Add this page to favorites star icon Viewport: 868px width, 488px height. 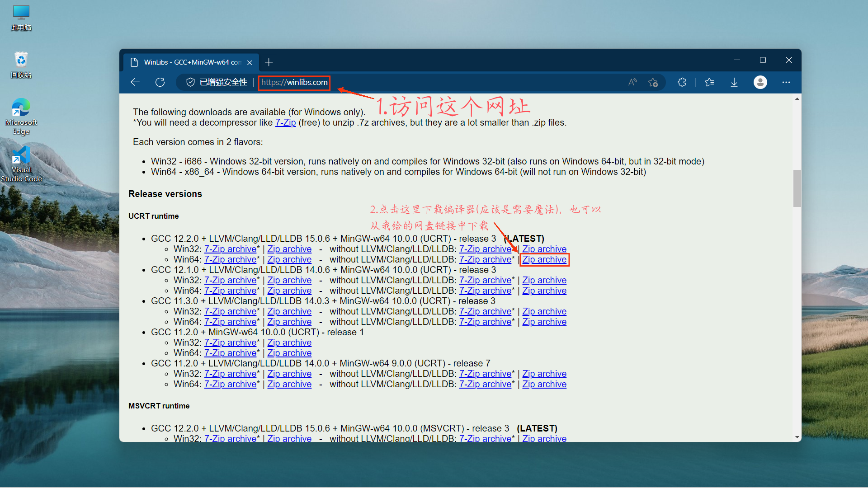[653, 82]
